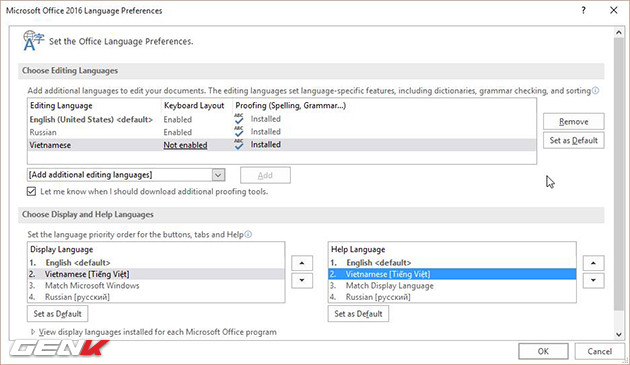
Task: Click the Remove button
Action: (573, 121)
